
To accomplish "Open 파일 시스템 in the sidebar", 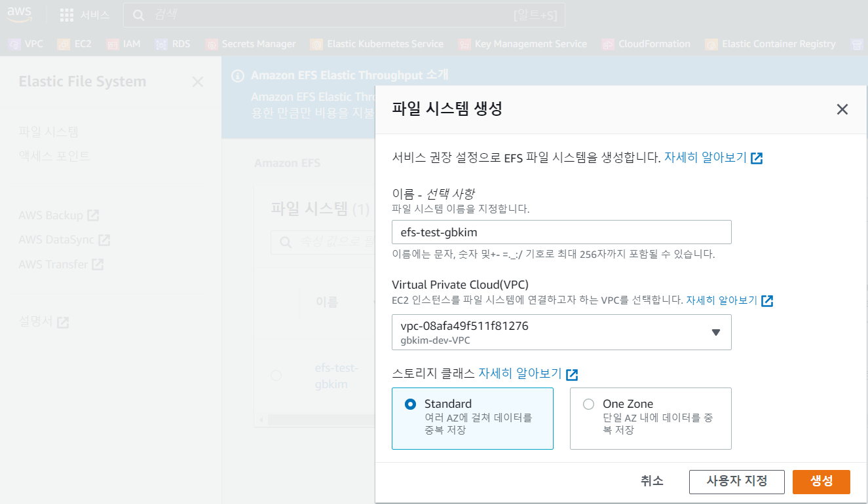I will click(48, 132).
